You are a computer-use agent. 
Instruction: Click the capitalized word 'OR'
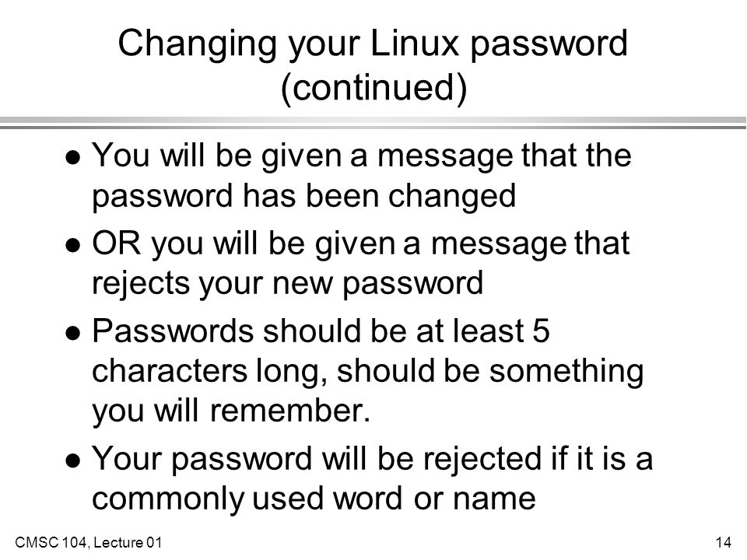pos(116,243)
